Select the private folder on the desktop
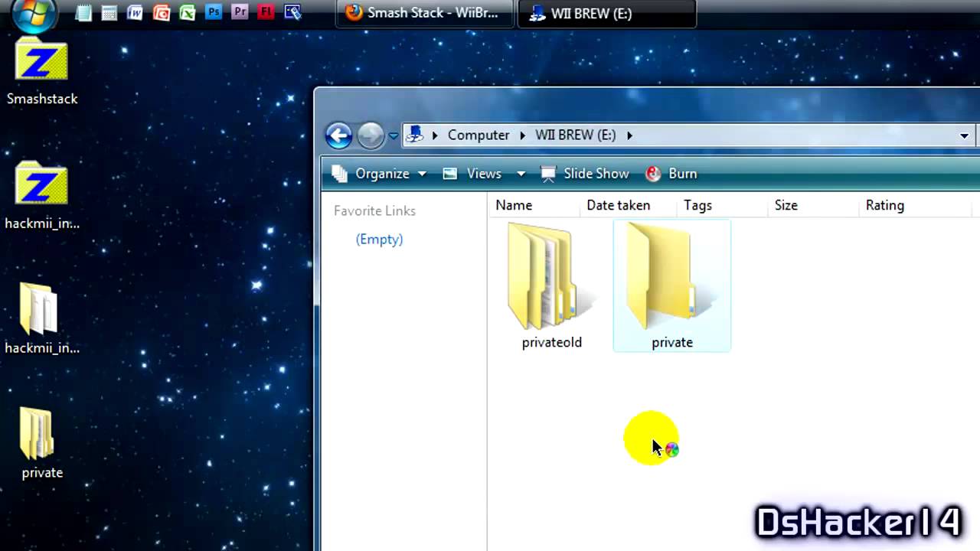This screenshot has width=980, height=551. [42, 444]
